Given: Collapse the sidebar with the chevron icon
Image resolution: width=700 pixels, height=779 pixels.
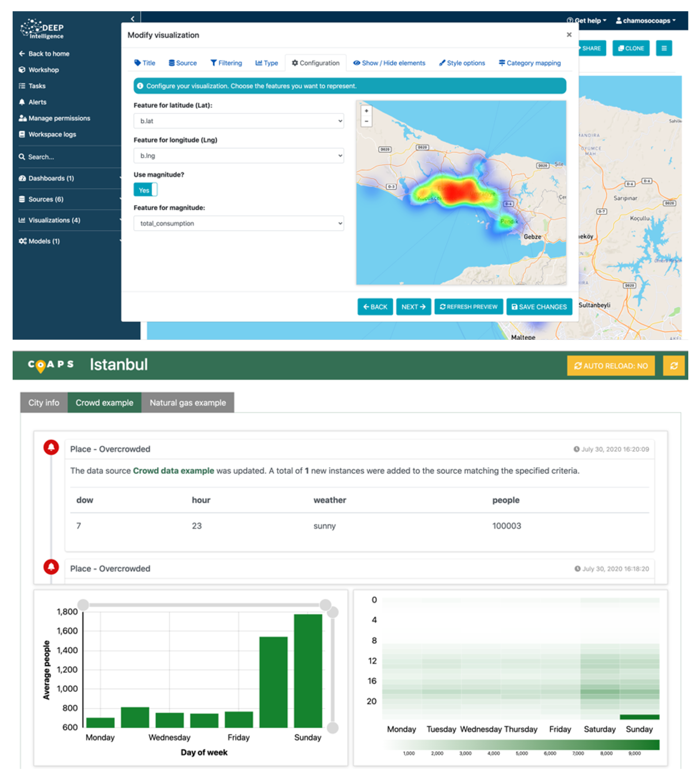Looking at the screenshot, I should [133, 18].
